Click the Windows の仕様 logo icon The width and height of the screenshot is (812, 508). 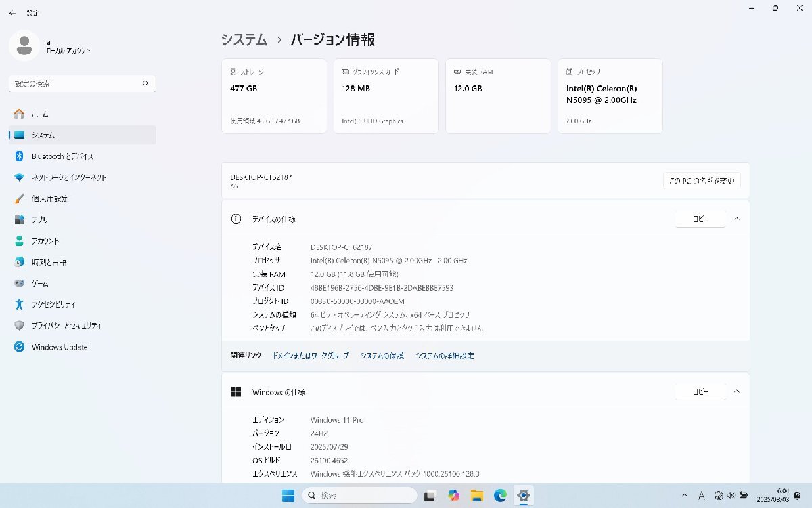pyautogui.click(x=236, y=391)
